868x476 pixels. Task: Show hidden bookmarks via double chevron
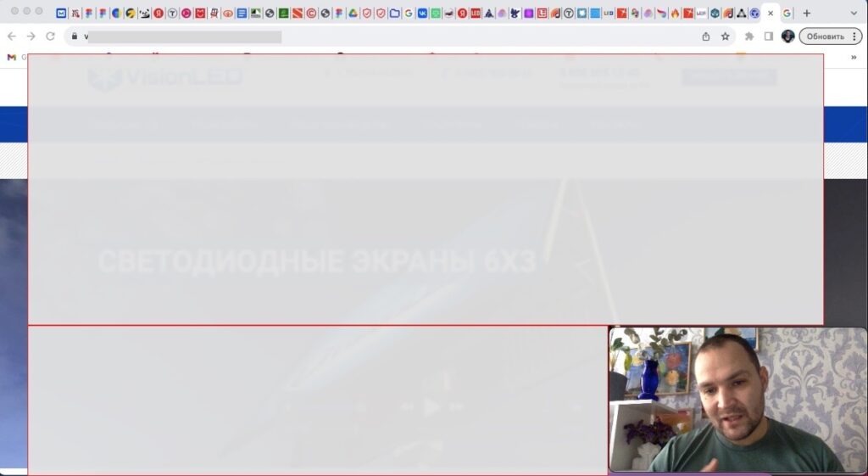854,57
